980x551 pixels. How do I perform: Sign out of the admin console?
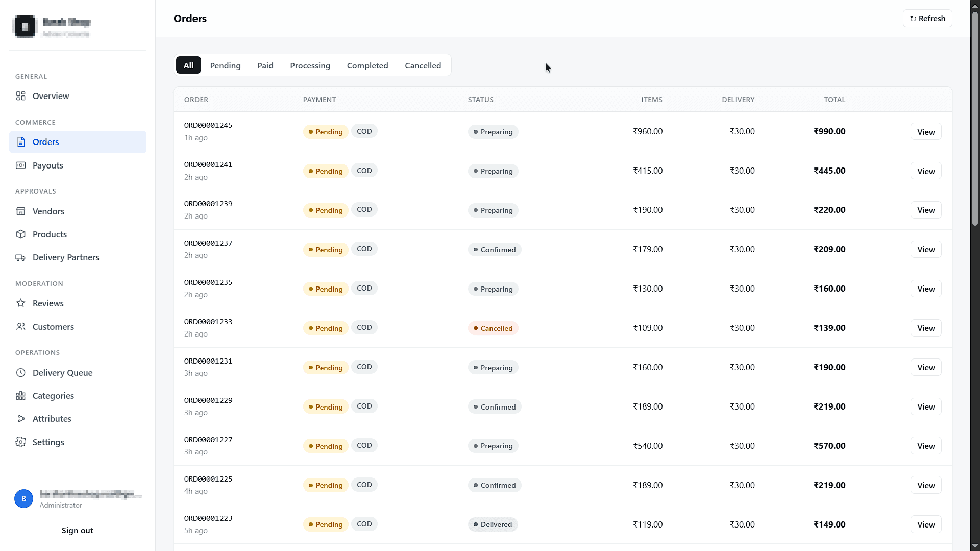pyautogui.click(x=78, y=530)
